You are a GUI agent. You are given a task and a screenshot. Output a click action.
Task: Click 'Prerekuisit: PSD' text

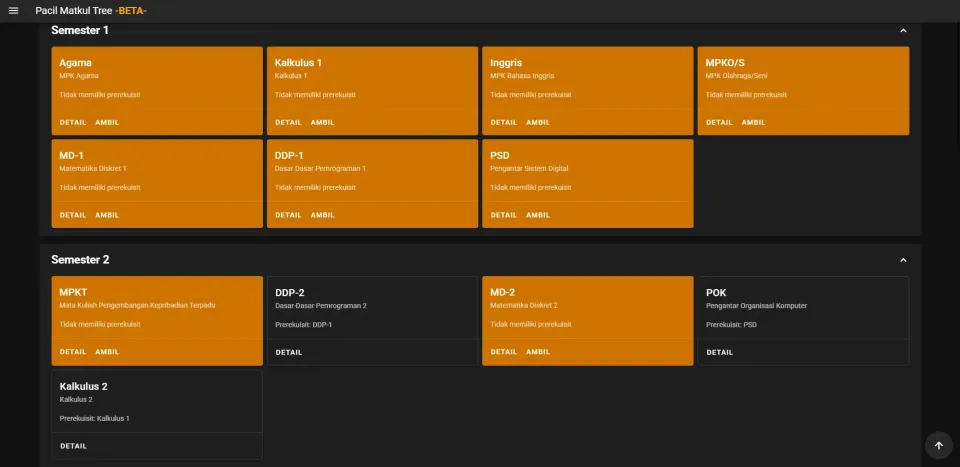[x=732, y=324]
